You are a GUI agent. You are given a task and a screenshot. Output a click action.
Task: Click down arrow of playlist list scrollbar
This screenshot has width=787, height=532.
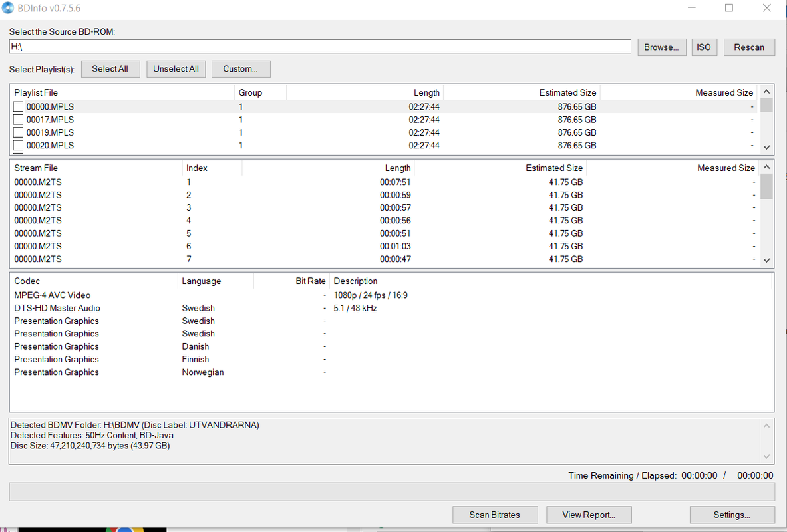tap(766, 147)
